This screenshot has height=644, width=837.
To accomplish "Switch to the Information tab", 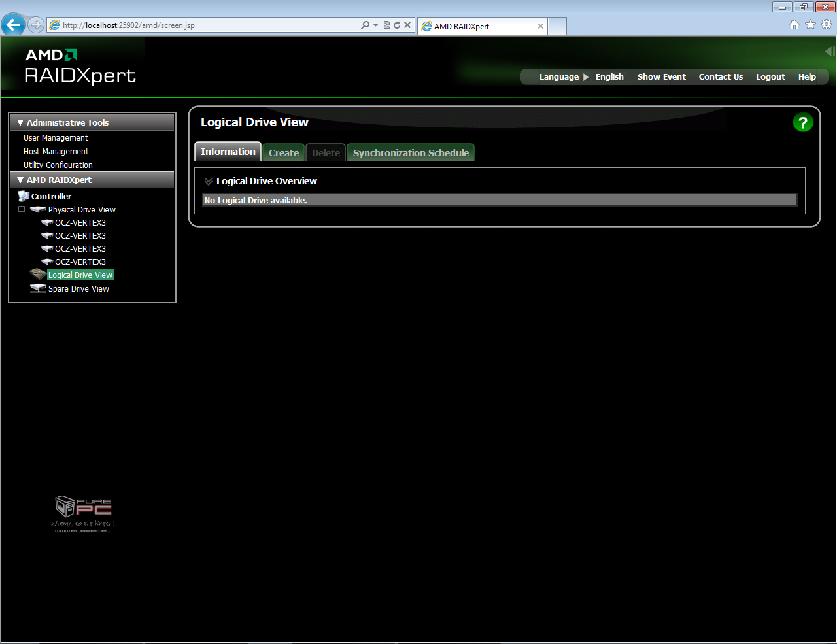I will (x=228, y=152).
